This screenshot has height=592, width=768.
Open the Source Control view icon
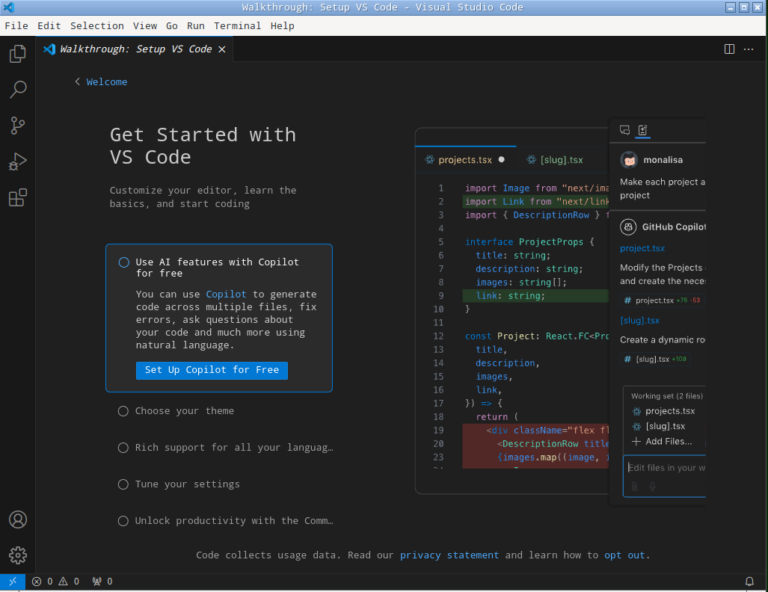[x=17, y=126]
